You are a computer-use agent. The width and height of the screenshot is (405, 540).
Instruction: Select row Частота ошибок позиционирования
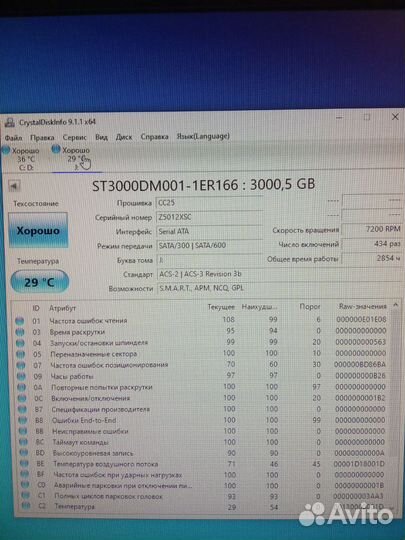pos(202,365)
